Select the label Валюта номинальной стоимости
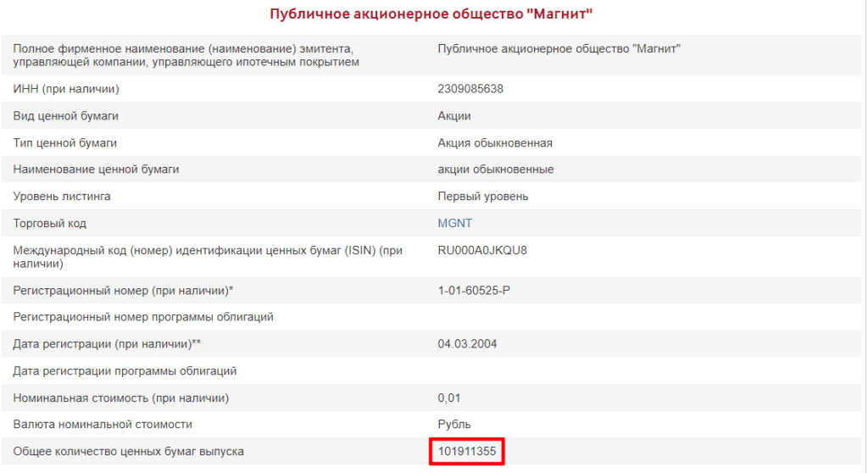Viewport: 868px width, 473px height. click(x=103, y=425)
